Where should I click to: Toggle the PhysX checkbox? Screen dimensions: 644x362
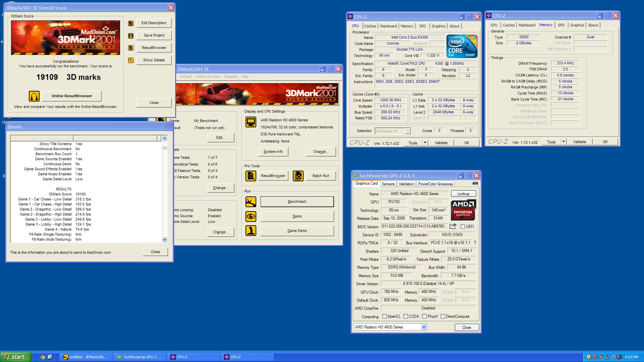coord(424,316)
